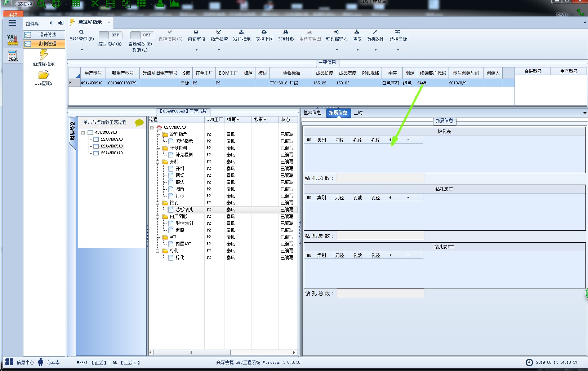Image resolution: width=588 pixels, height=371 pixels.
Task: Click the collapse arrow in 组件库 header
Action: click(x=50, y=23)
